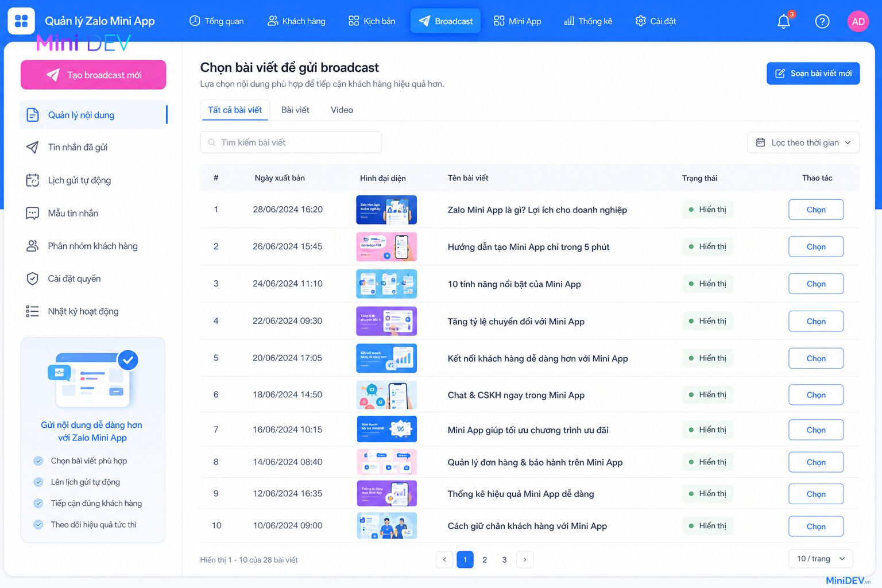The width and height of the screenshot is (882, 588).
Task: Switch to the Video tab
Action: 342,110
